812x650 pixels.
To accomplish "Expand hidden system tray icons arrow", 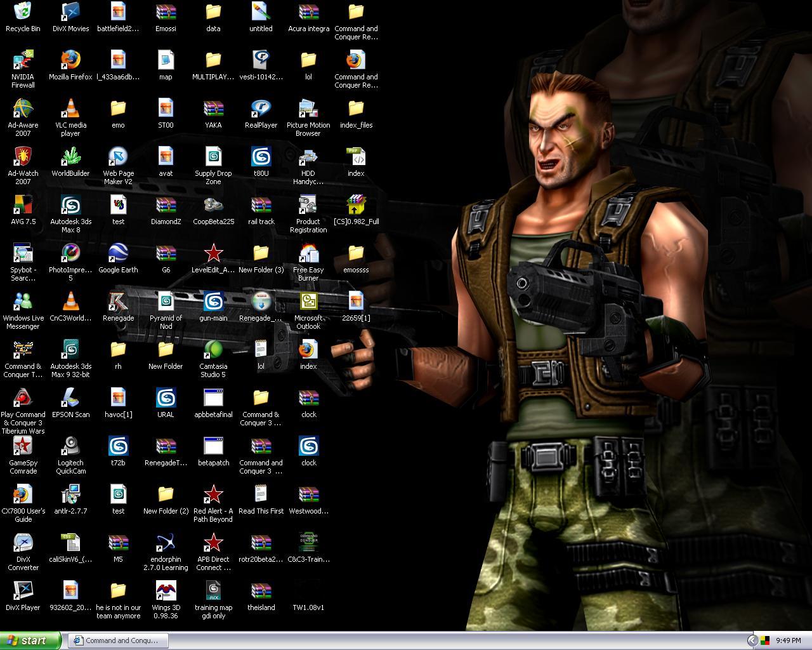I will point(752,640).
